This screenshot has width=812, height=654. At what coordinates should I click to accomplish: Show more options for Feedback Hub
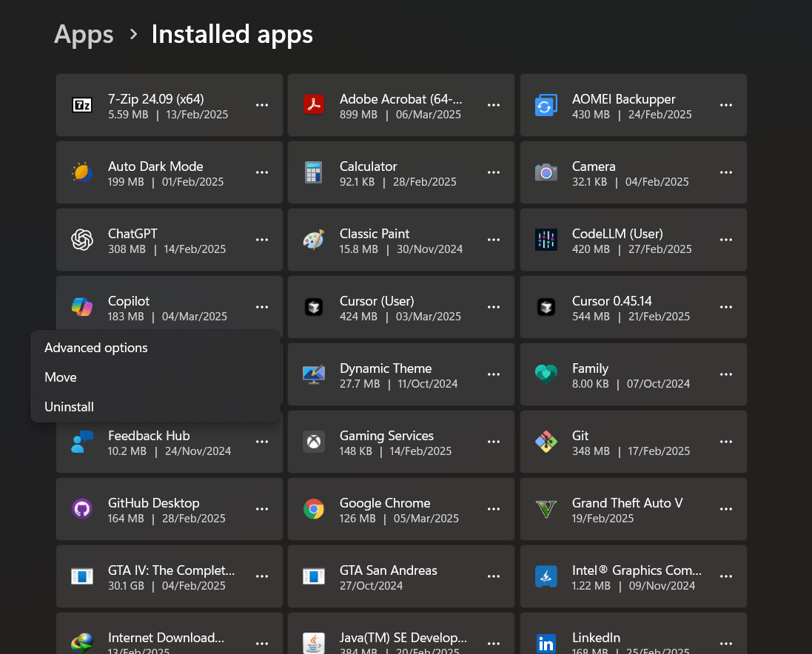(262, 442)
